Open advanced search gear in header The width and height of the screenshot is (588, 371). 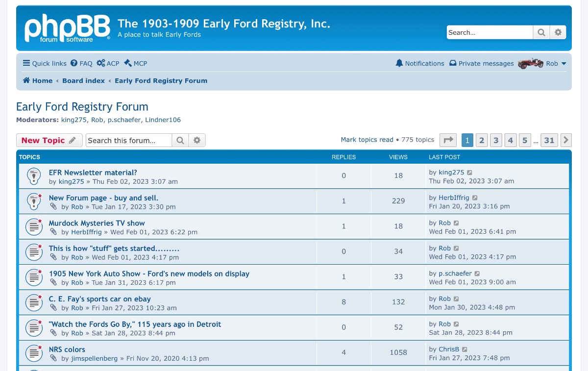click(558, 32)
